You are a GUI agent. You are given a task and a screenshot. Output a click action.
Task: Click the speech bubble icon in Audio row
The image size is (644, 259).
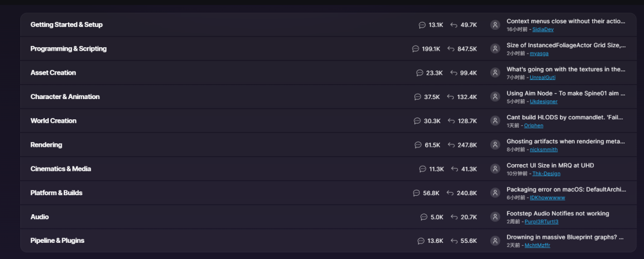tap(425, 217)
